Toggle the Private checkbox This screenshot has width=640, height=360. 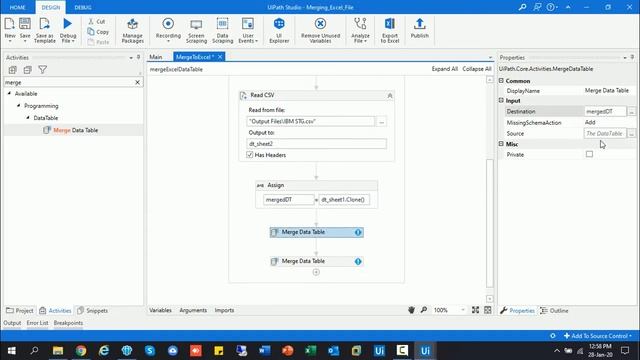point(589,154)
